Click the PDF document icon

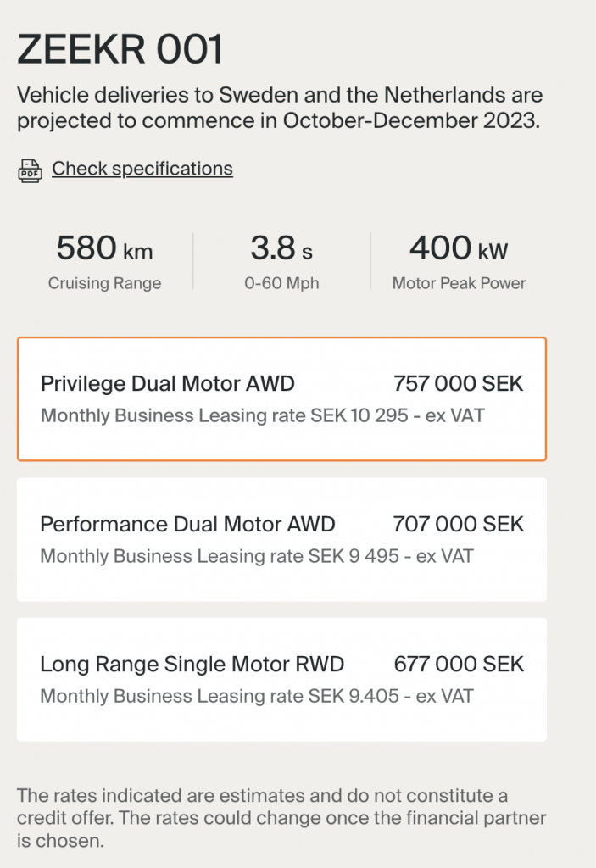pos(30,170)
